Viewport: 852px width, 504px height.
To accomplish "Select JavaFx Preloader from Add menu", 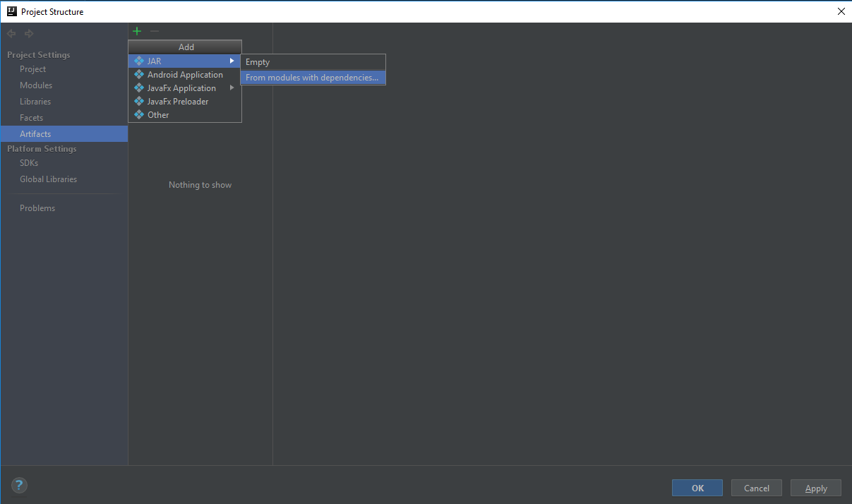I will pyautogui.click(x=178, y=102).
